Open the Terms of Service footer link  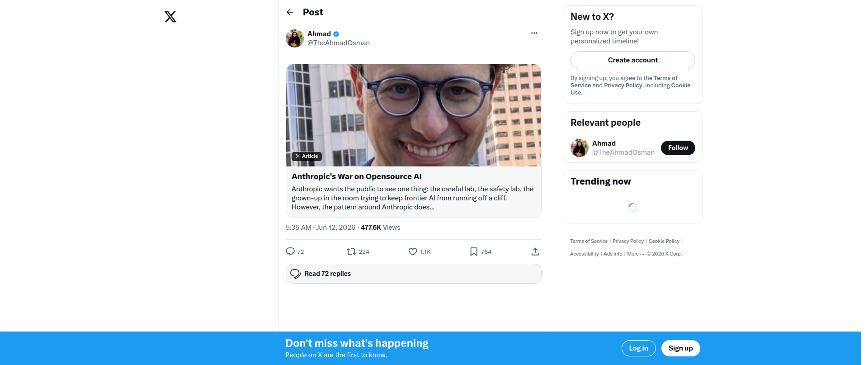[589, 241]
